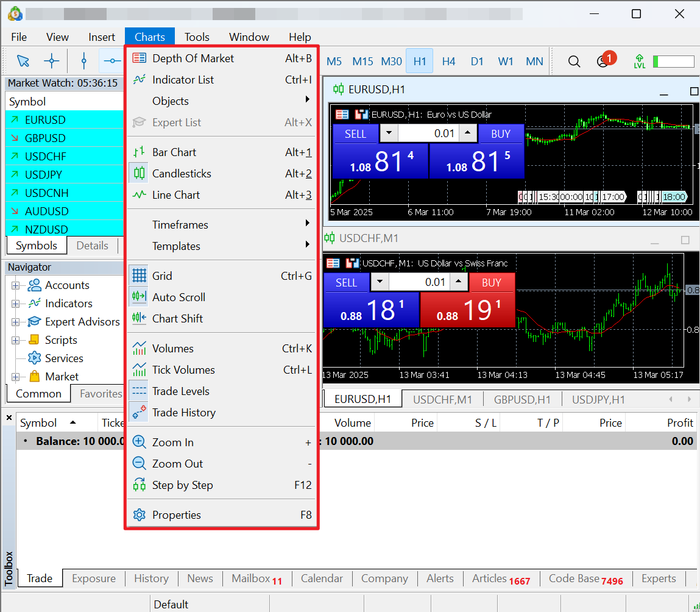Viewport: 700px width, 612px height.
Task: Switch to Line Chart display
Action: pyautogui.click(x=175, y=195)
